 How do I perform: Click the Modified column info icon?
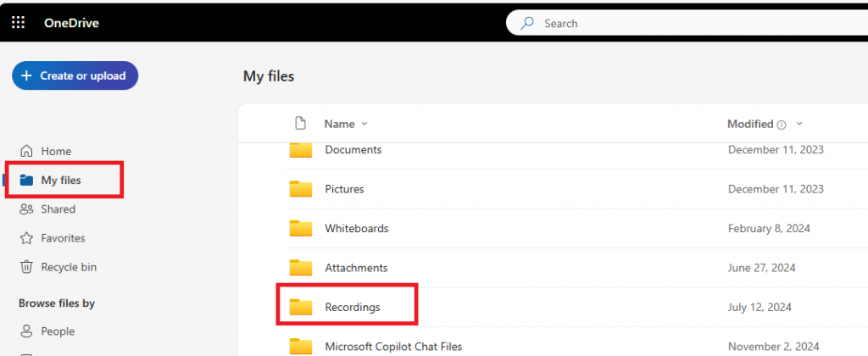pyautogui.click(x=782, y=125)
